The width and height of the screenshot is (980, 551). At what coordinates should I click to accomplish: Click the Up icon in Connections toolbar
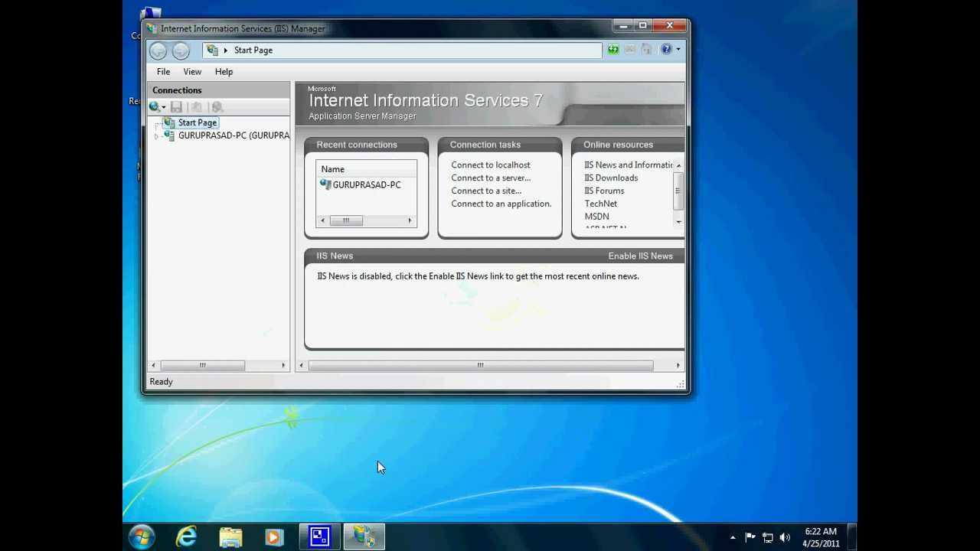(196, 107)
